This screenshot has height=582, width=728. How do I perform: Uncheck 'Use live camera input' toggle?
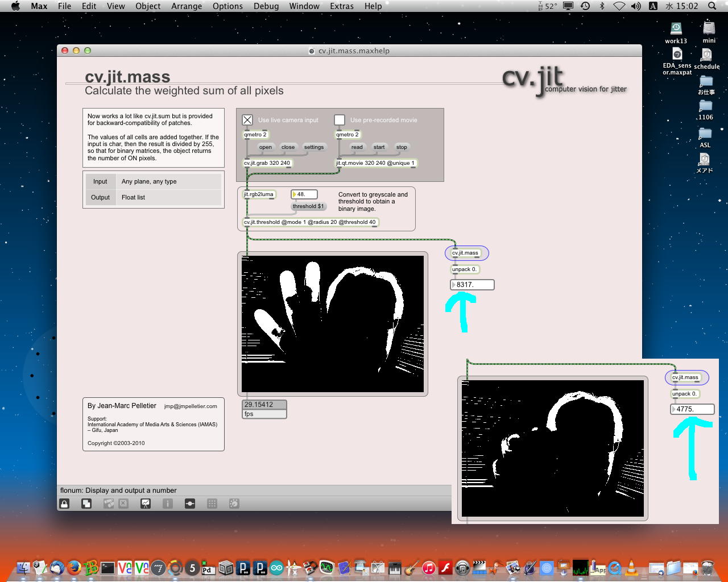247,120
